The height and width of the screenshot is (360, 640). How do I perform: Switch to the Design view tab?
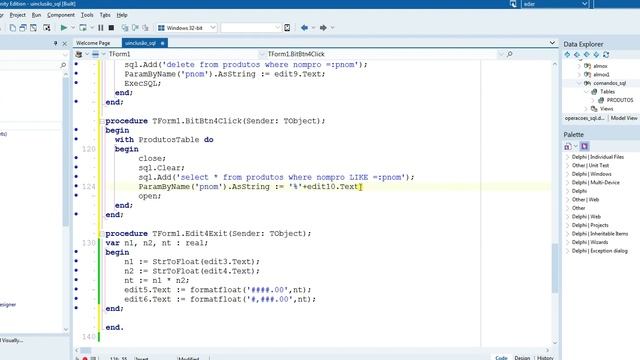(522, 358)
